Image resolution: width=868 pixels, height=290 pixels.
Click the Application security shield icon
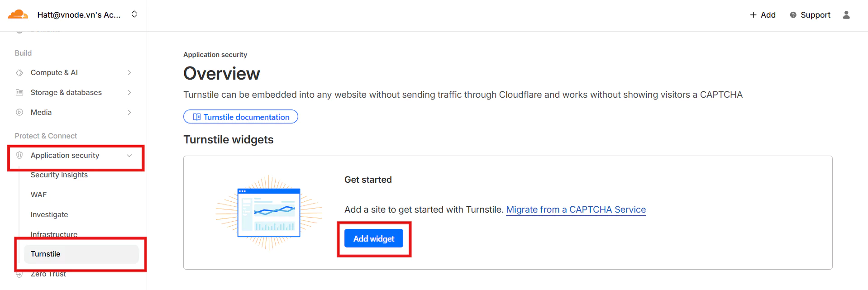tap(19, 156)
